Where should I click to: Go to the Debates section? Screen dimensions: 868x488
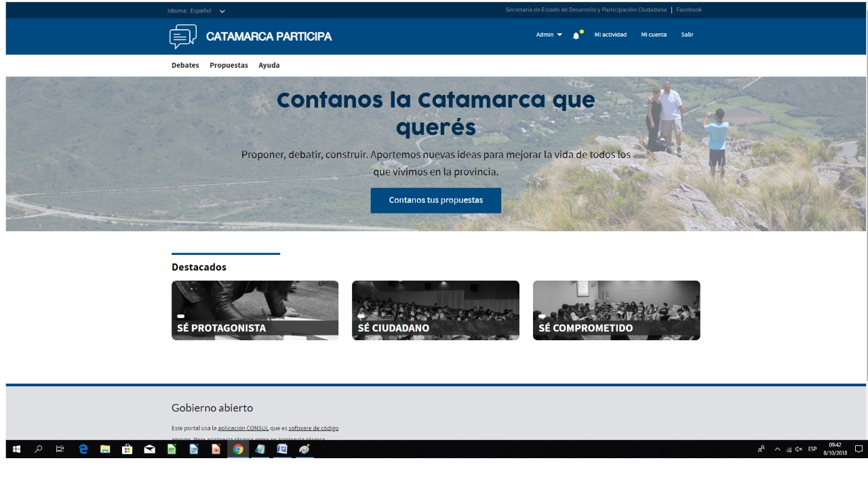click(x=185, y=66)
